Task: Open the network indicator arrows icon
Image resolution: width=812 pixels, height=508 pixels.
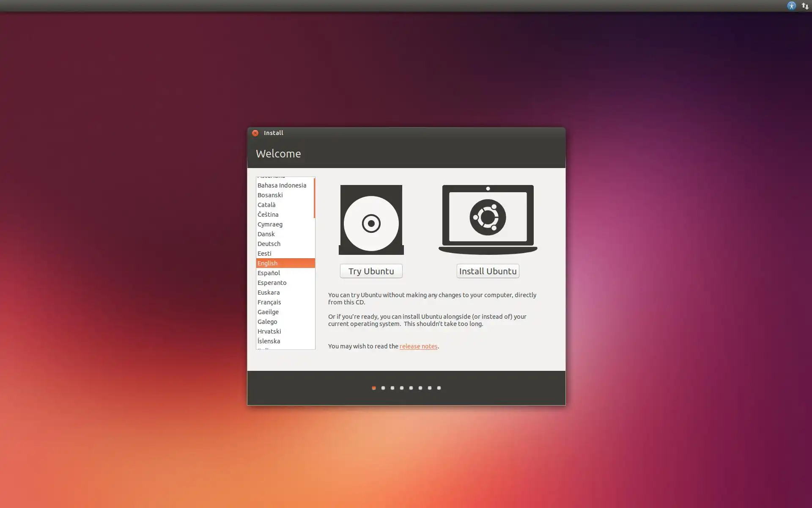Action: pyautogui.click(x=805, y=6)
